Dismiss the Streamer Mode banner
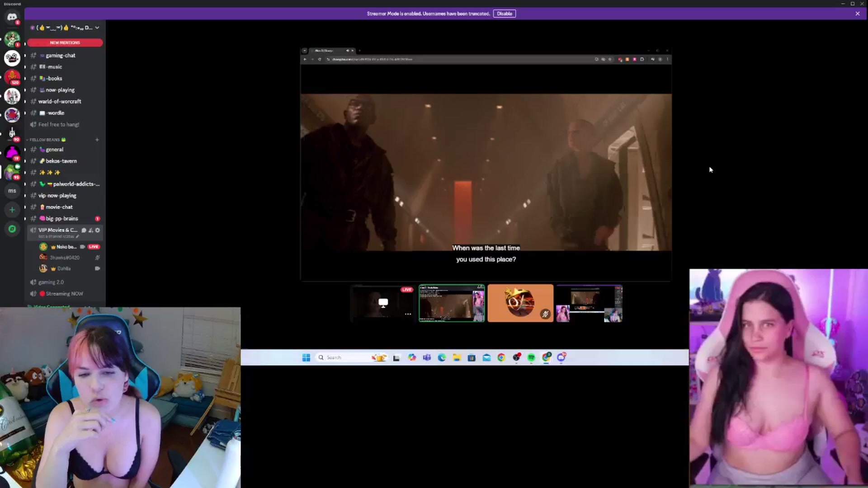Screen dimensions: 868x488 [x=858, y=14]
